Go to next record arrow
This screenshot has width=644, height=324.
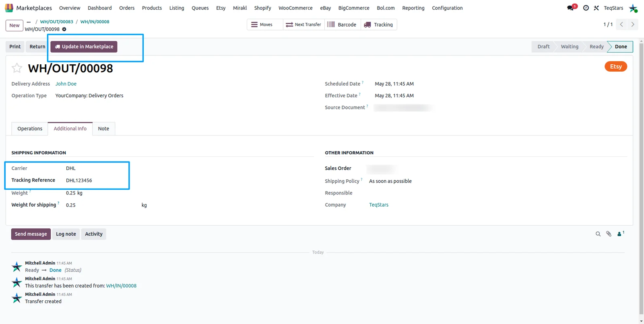click(x=633, y=25)
